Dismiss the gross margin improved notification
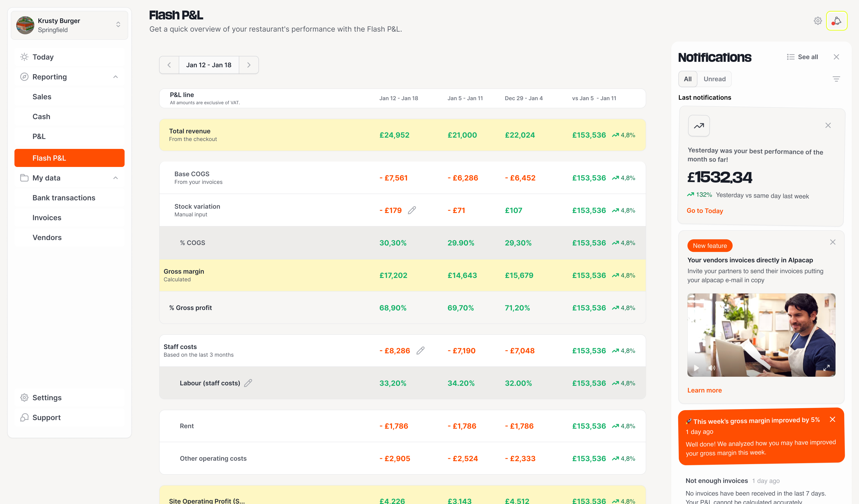This screenshot has width=859, height=504. click(832, 419)
